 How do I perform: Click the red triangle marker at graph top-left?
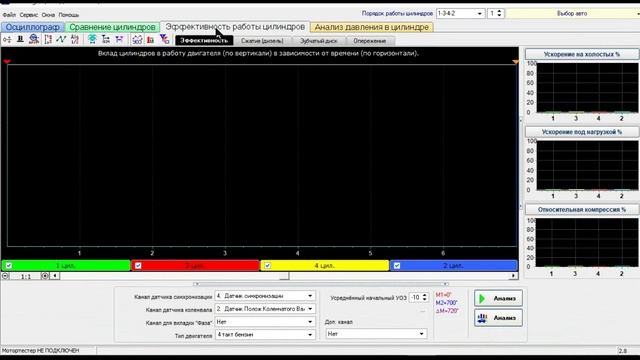(7, 61)
